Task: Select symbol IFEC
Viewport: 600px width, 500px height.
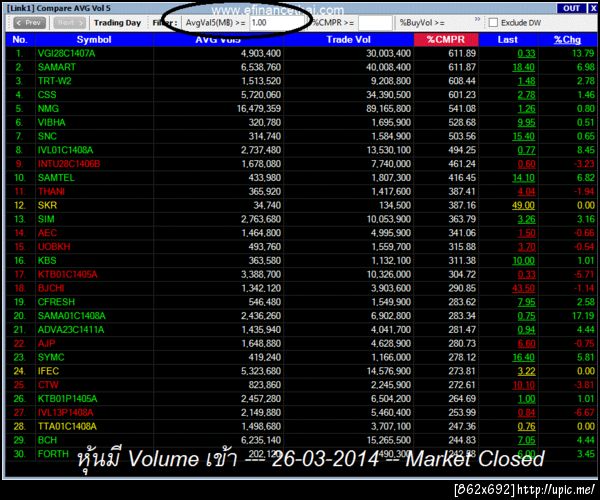Action: 48,371
